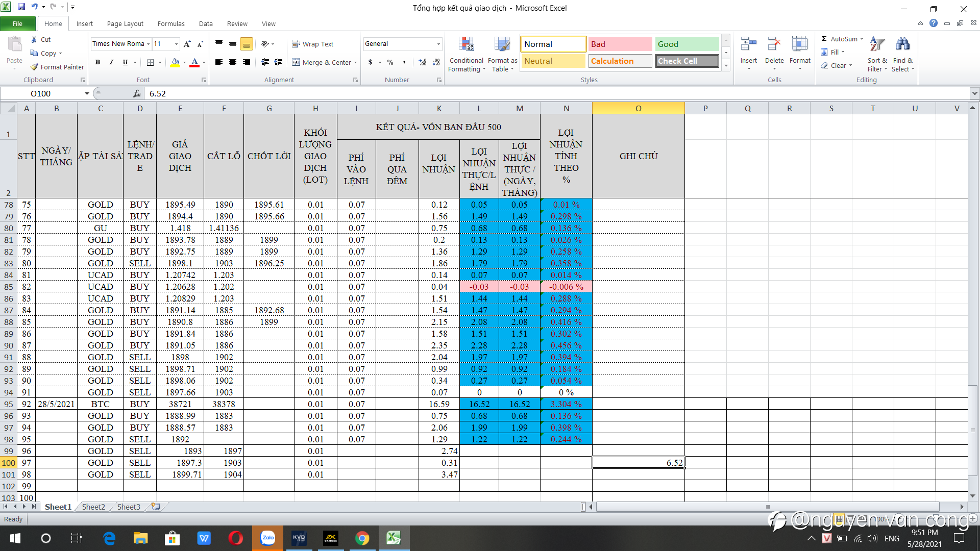Image resolution: width=980 pixels, height=551 pixels.
Task: Switch to the Formulas ribbon tab
Action: (171, 23)
